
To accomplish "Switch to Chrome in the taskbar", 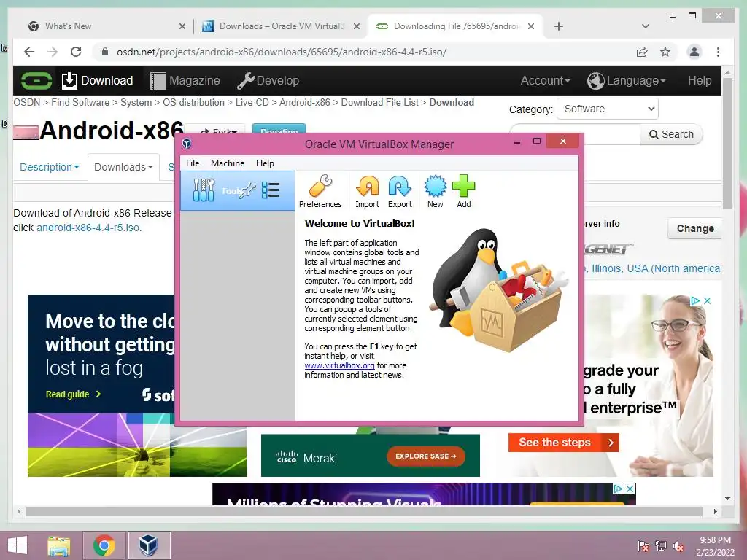I will pos(104,545).
